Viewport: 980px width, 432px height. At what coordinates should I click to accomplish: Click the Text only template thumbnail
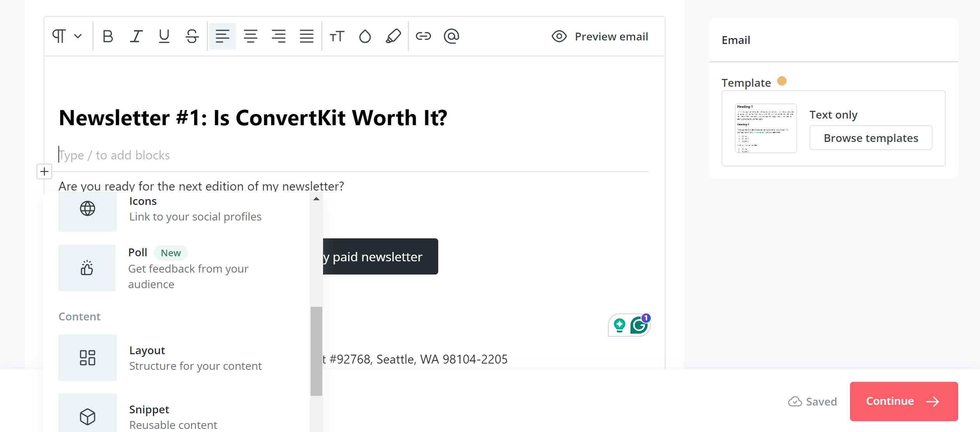[766, 128]
